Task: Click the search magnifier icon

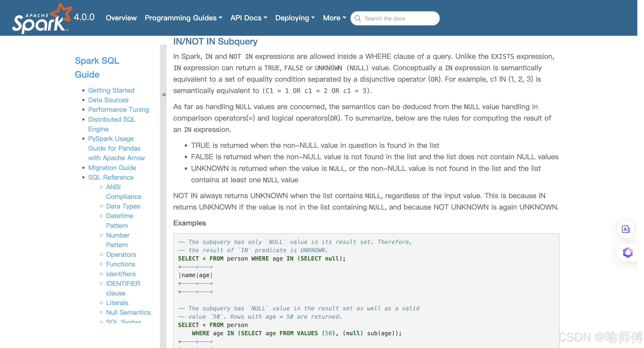Action: click(358, 19)
